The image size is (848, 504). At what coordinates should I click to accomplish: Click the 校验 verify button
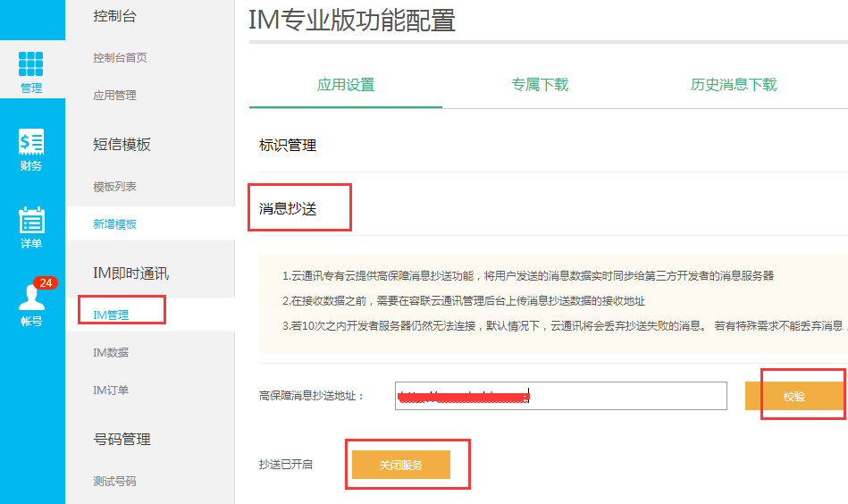point(794,396)
